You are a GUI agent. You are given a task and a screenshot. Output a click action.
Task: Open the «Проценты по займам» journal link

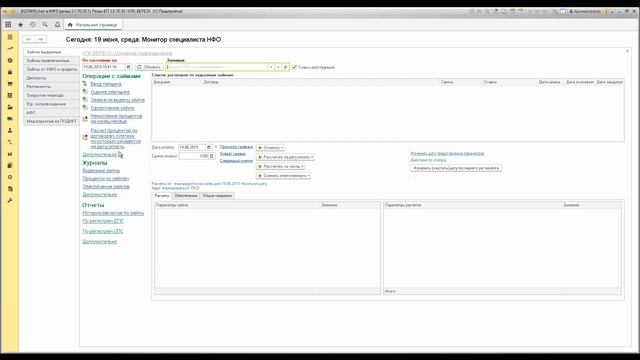pyautogui.click(x=106, y=178)
